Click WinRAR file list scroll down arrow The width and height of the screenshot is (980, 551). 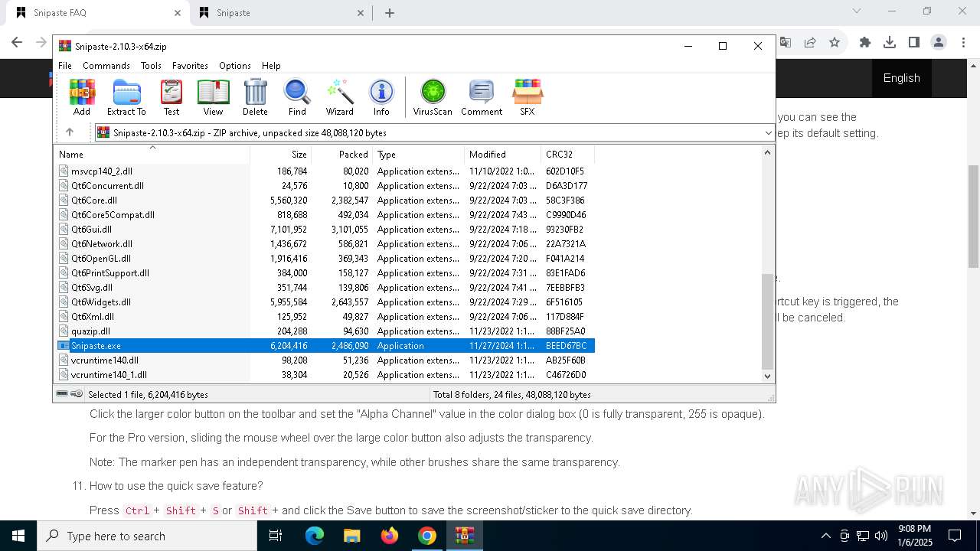[x=768, y=376]
